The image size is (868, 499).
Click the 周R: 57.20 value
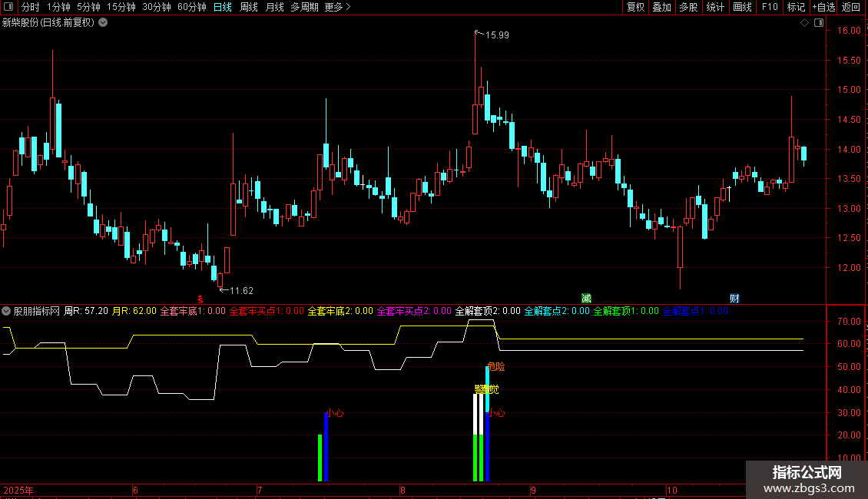86,311
